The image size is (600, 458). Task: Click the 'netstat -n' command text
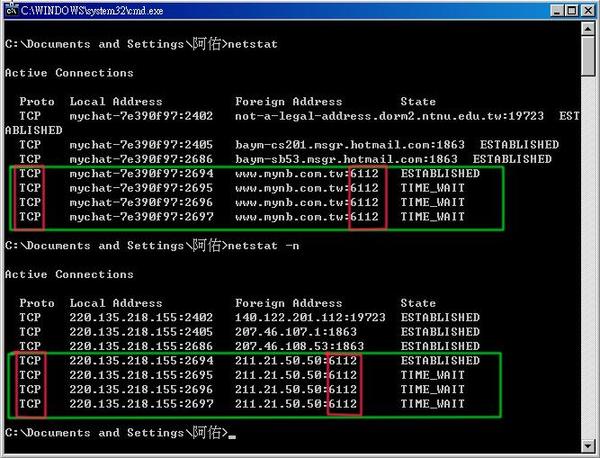coord(263,246)
